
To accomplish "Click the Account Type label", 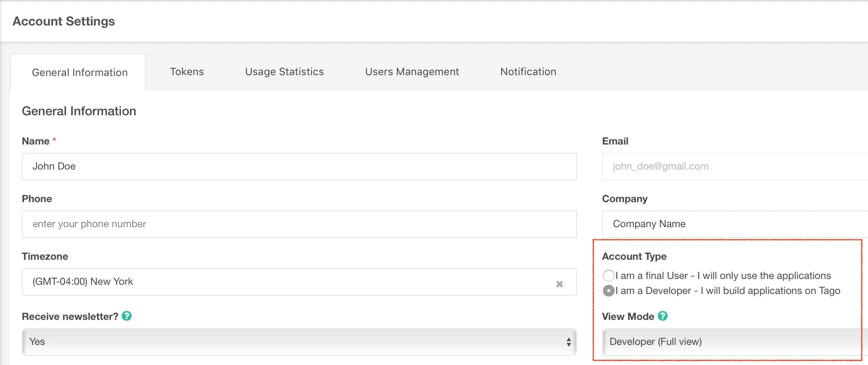I will coord(634,256).
